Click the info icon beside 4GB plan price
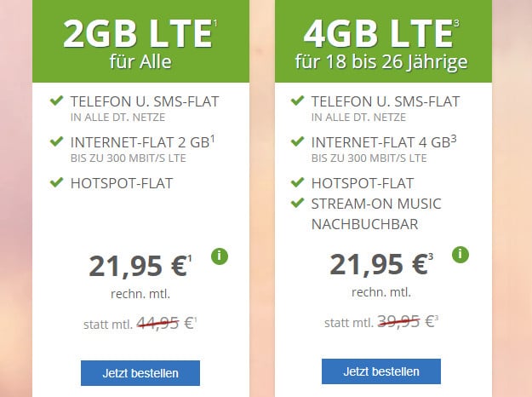 [460, 255]
